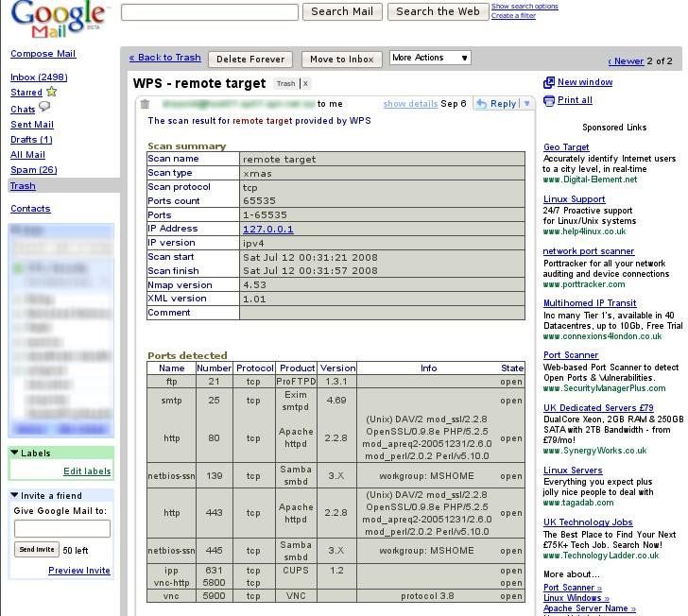Click the 'Sat Jul 12 00:31:21 2008' value
Screen dimensions: 688x616
(310, 258)
